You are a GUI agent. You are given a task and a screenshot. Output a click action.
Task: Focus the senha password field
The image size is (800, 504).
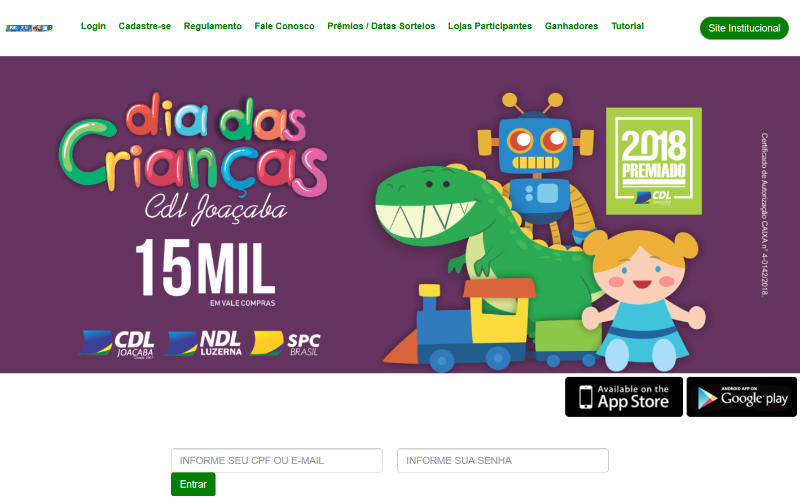coord(503,460)
